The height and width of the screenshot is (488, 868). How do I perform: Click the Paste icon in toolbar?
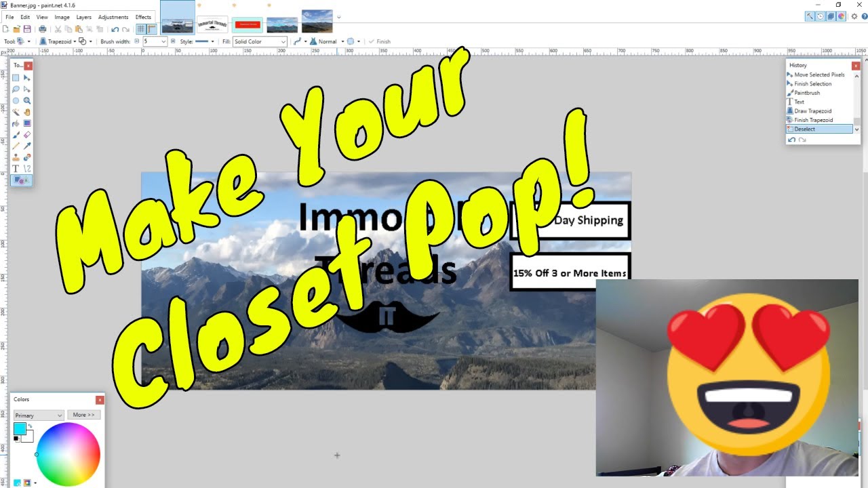[79, 29]
